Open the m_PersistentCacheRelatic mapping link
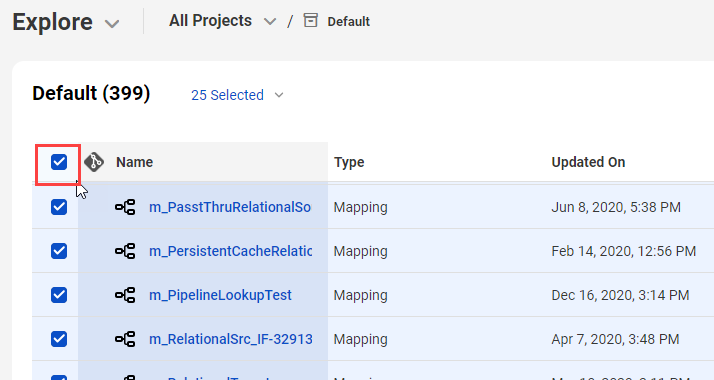 pos(230,251)
